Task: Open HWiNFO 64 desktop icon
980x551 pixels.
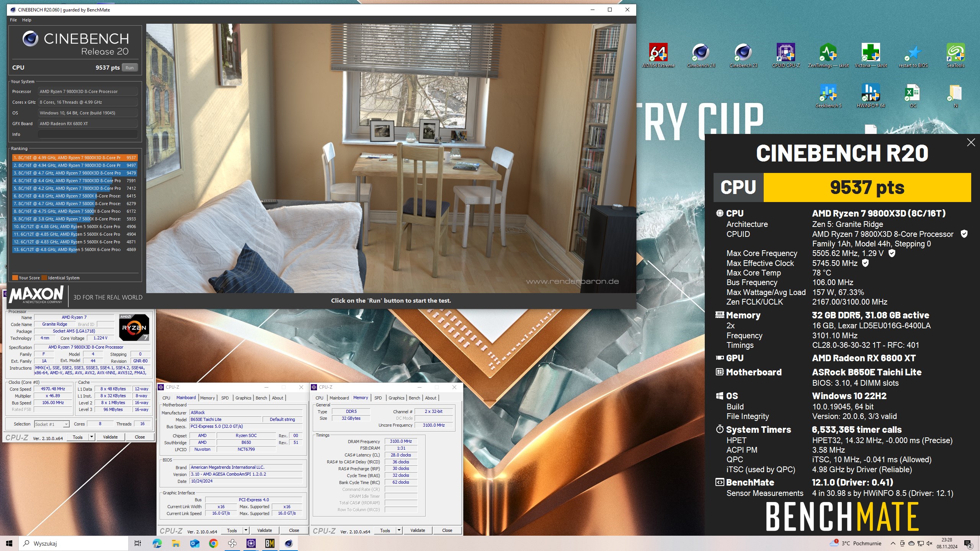Action: point(871,96)
